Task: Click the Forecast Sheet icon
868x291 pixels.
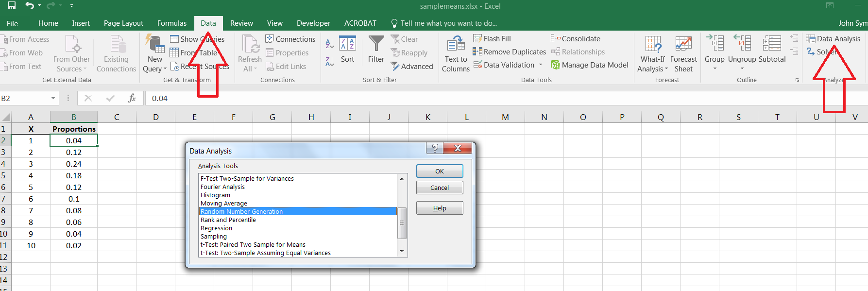Action: tap(683, 45)
